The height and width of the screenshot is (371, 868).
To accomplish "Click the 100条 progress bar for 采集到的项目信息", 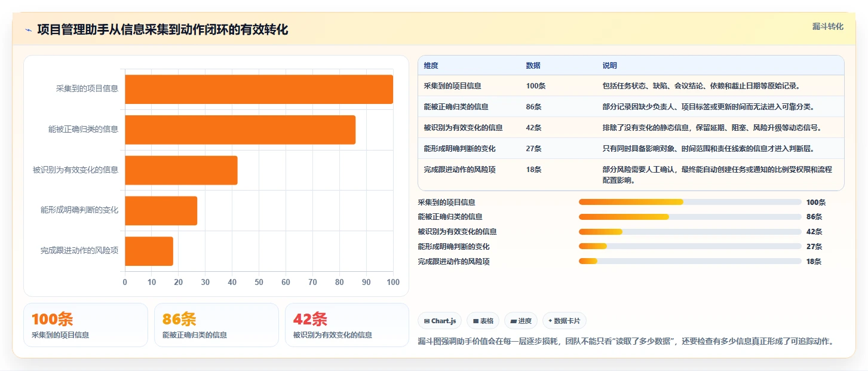I will tap(690, 202).
